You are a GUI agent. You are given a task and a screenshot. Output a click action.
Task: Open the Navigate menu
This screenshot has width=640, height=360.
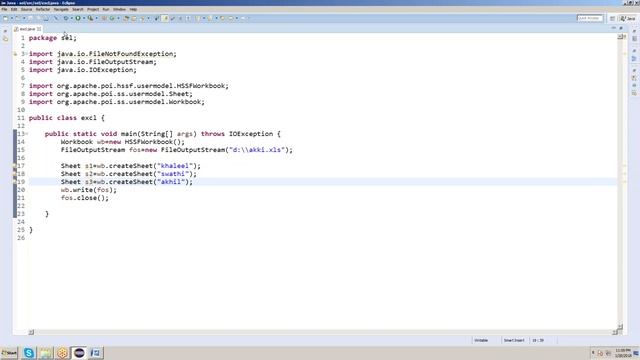(61, 9)
